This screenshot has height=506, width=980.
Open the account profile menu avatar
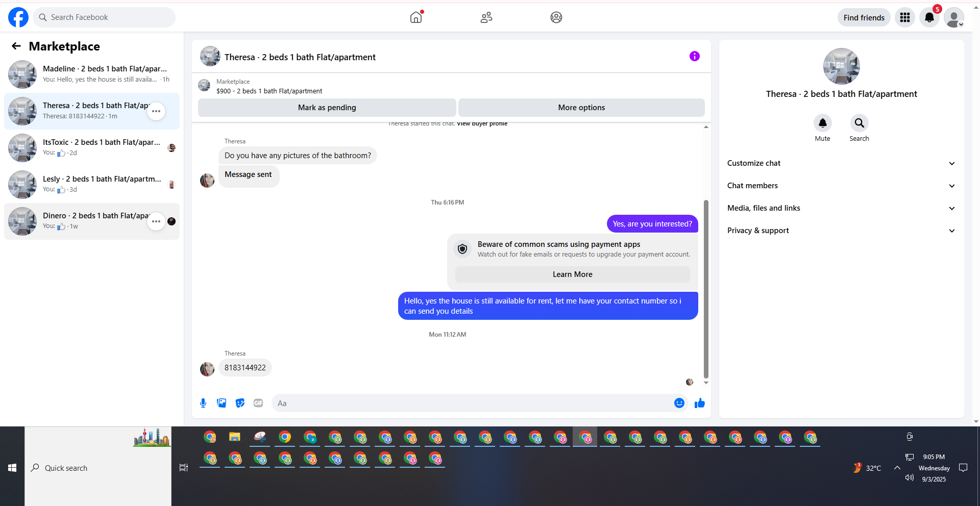[x=954, y=17]
